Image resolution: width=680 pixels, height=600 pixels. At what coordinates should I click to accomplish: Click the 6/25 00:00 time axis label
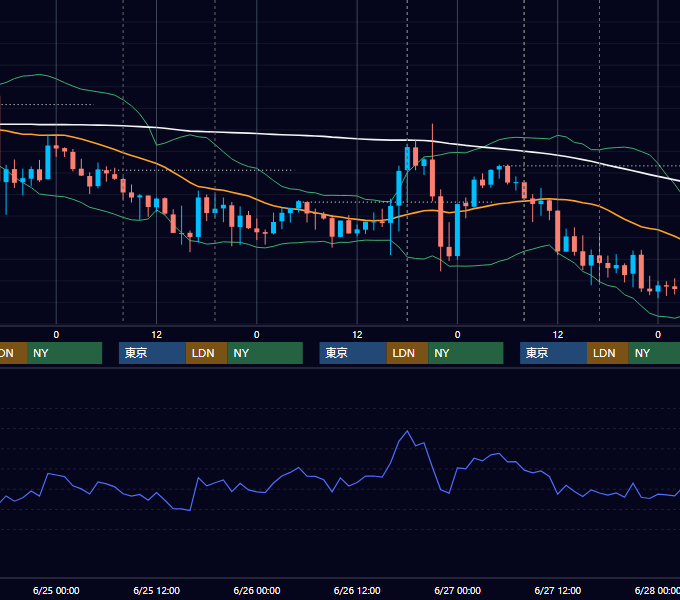click(56, 590)
